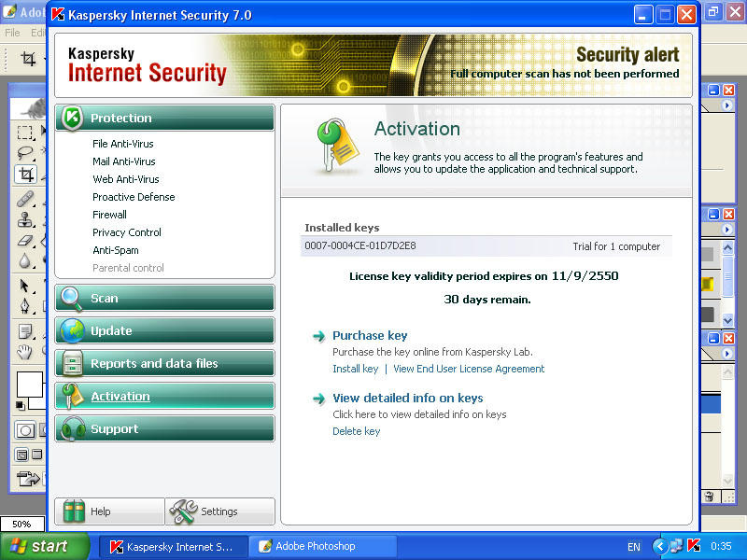Open the Activation section
The image size is (747, 560).
coord(165,396)
